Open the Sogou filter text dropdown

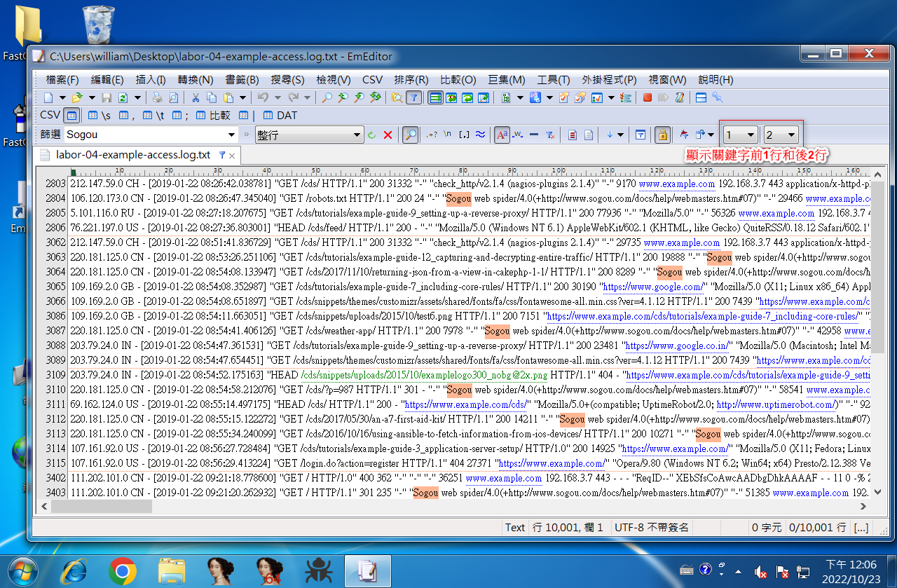[231, 135]
